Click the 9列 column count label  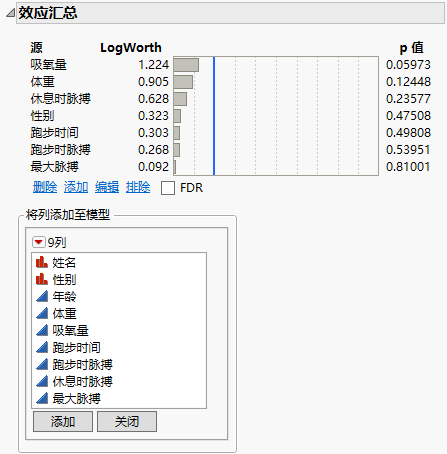tap(57, 242)
